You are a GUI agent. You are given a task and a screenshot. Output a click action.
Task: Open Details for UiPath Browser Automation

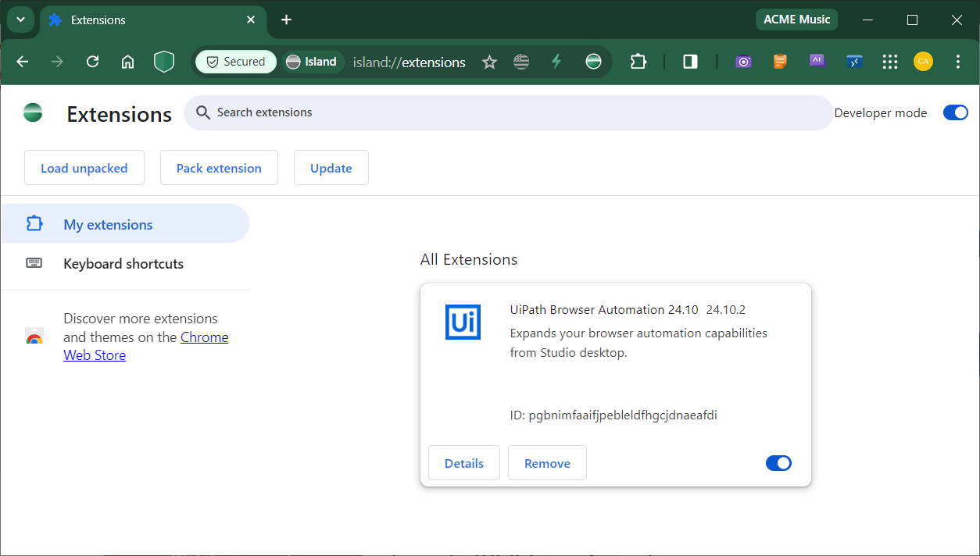point(463,462)
